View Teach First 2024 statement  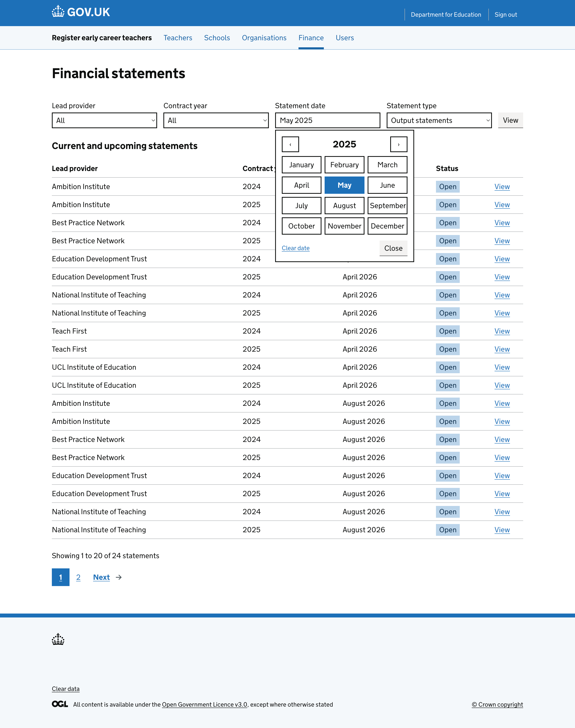[x=502, y=331]
